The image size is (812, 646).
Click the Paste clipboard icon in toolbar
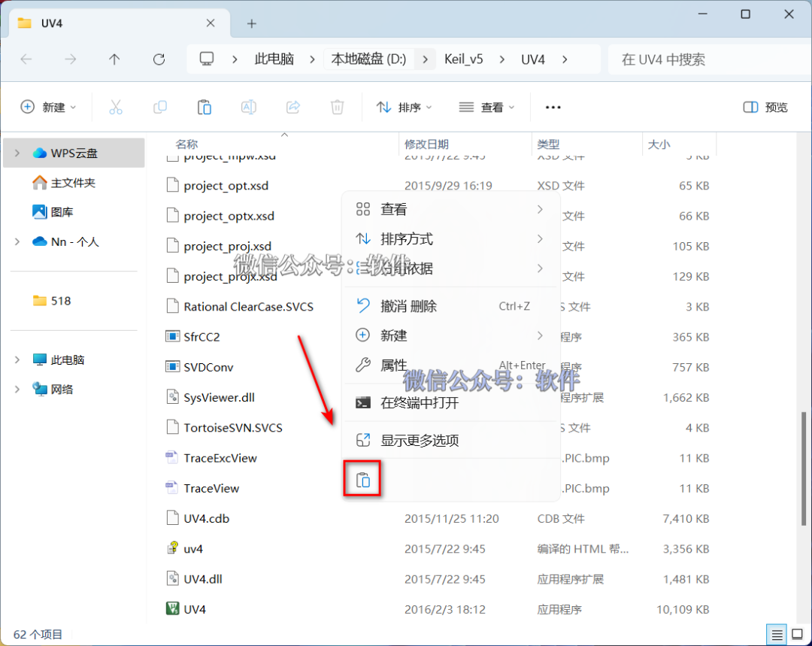205,108
